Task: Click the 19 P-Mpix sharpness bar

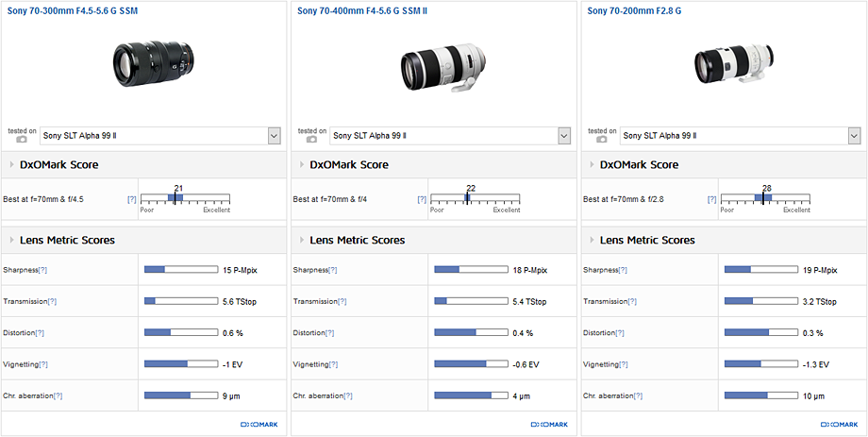Action: [761, 270]
